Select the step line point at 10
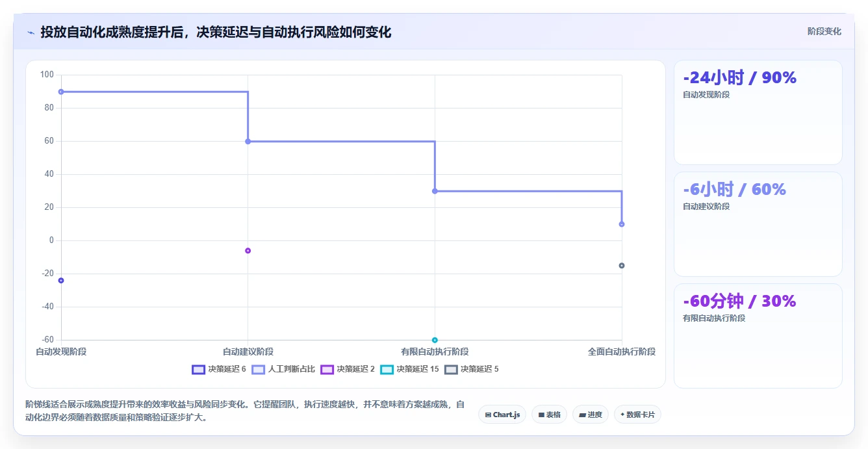Viewport: 868px width, 449px height. (622, 224)
